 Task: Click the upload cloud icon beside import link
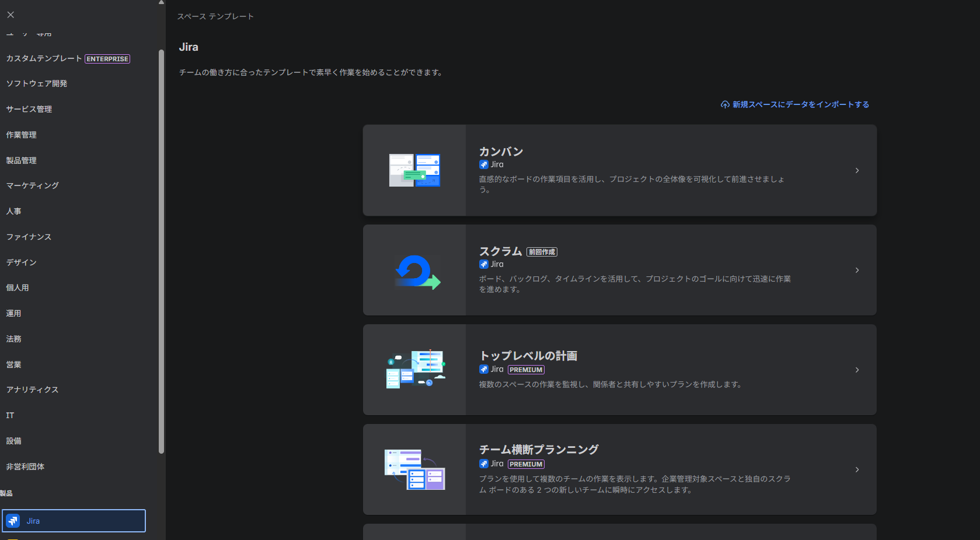(725, 104)
